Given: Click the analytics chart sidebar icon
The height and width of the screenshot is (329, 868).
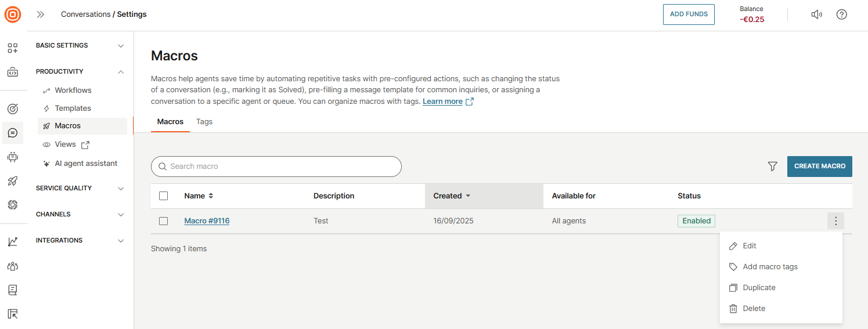Looking at the screenshot, I should point(13,242).
